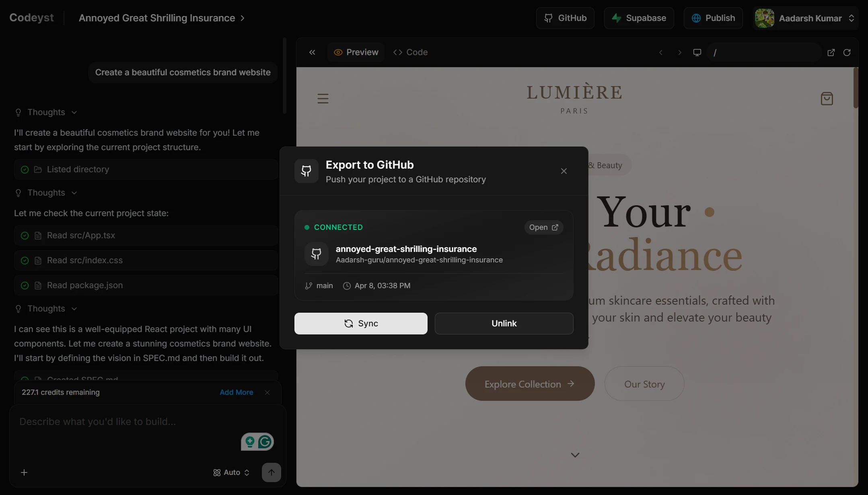This screenshot has height=495, width=868.
Task: Unlink the GitHub repository
Action: 504,324
